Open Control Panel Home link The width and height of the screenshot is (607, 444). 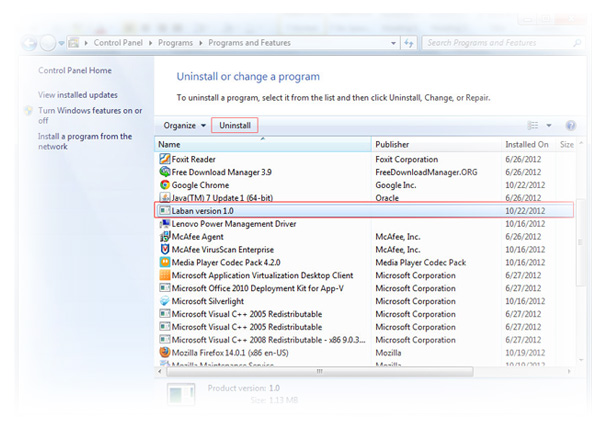point(75,71)
